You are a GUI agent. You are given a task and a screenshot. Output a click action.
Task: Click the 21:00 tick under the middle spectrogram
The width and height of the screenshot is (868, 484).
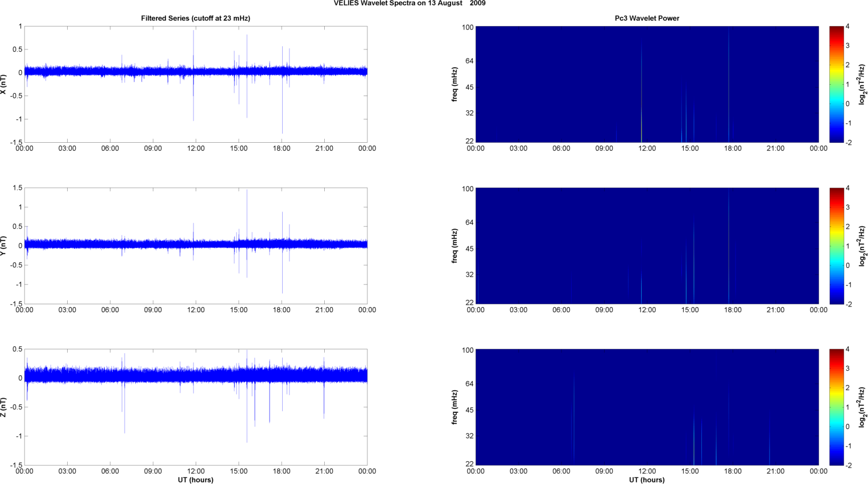(776, 310)
